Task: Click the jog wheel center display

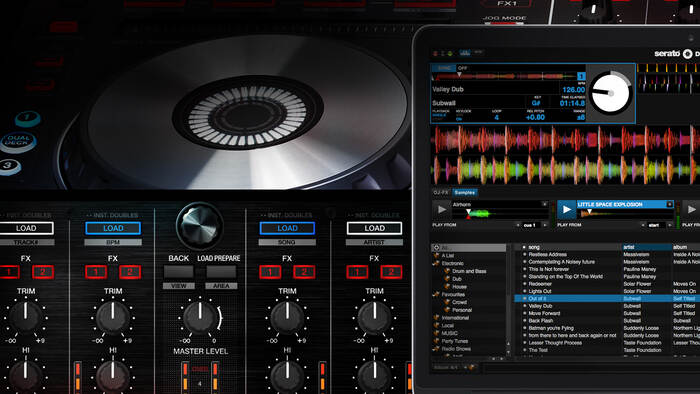Action: click(247, 112)
